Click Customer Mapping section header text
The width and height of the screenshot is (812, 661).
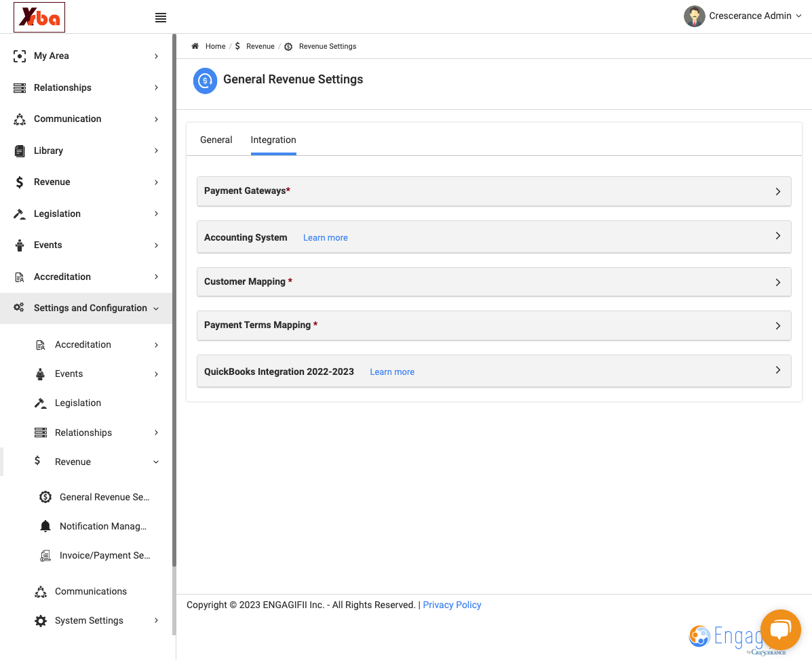248,281
